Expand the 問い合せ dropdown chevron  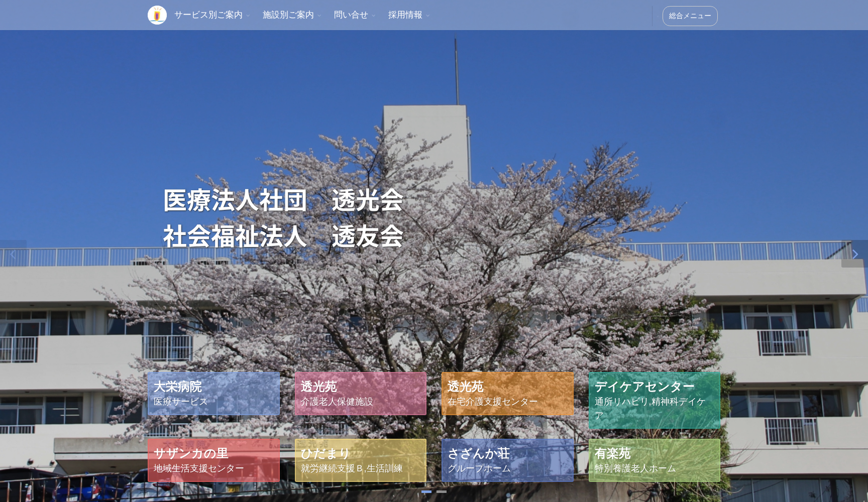(x=374, y=16)
